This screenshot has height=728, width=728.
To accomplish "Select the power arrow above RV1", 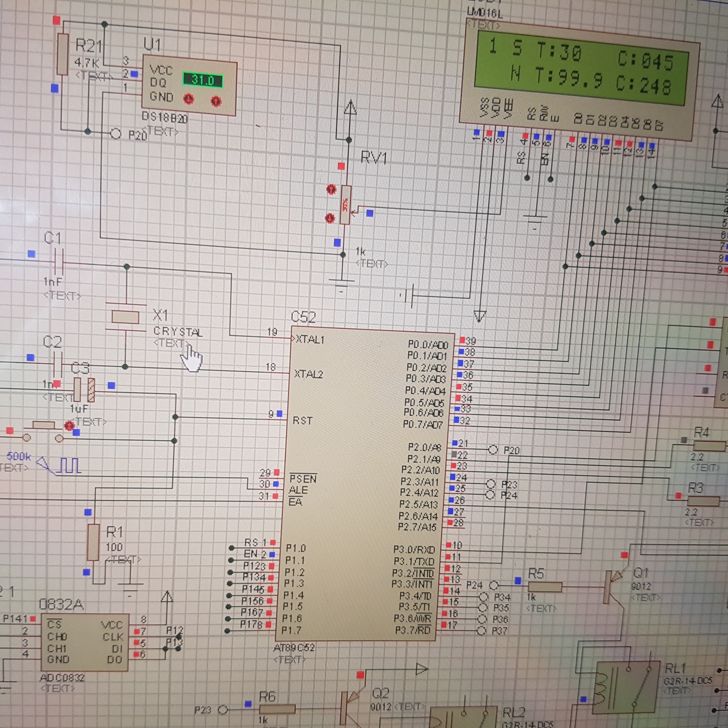I will (351, 107).
